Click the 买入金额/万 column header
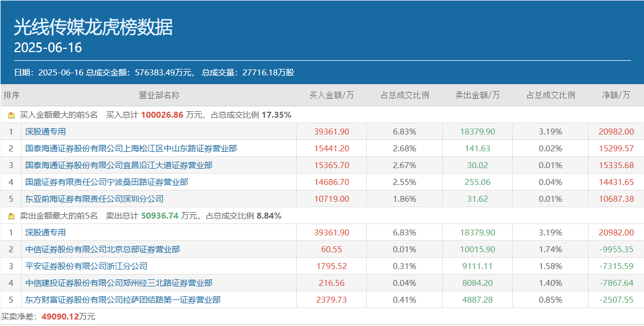Viewport: 644px width, 326px height. [x=331, y=95]
